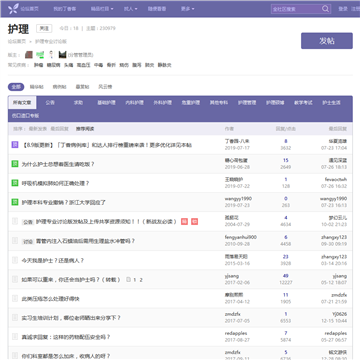Select the 求助 category tab
The width and height of the screenshot is (360, 360).
78,103
